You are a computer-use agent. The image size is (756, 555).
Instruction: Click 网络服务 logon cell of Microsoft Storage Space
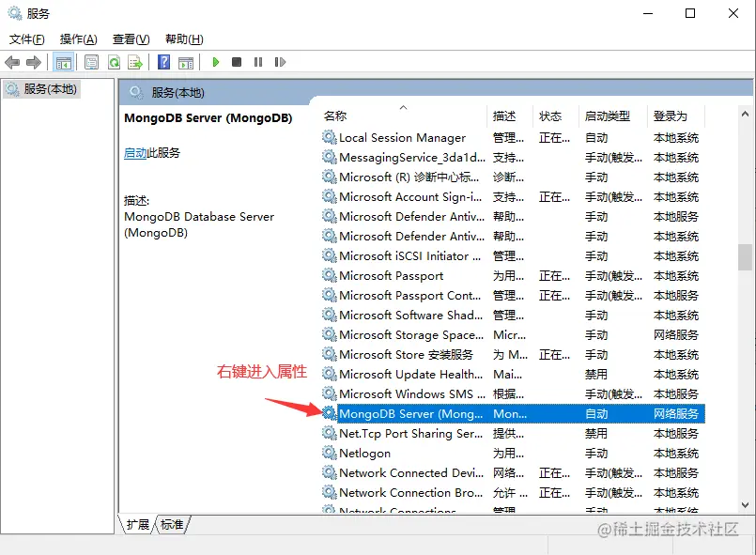click(676, 335)
